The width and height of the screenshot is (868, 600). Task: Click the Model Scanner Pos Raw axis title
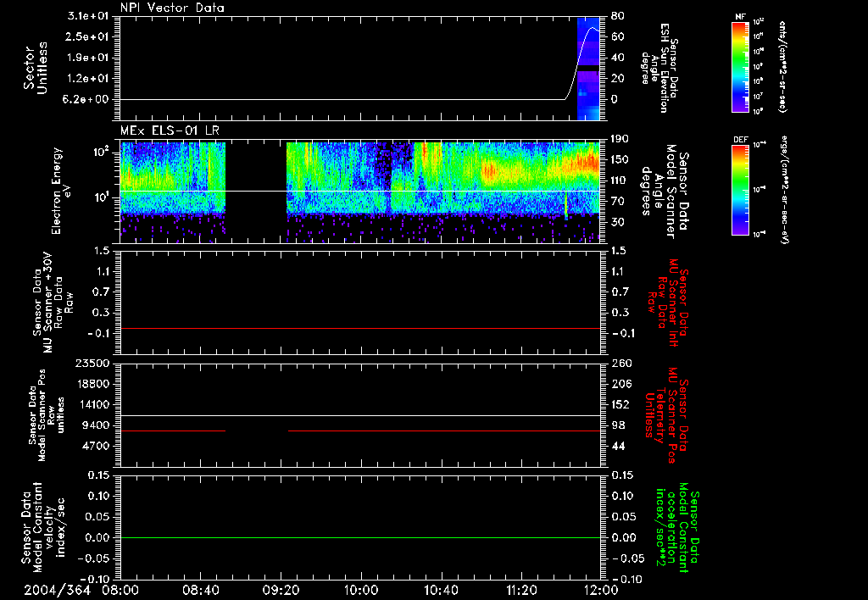click(47, 415)
